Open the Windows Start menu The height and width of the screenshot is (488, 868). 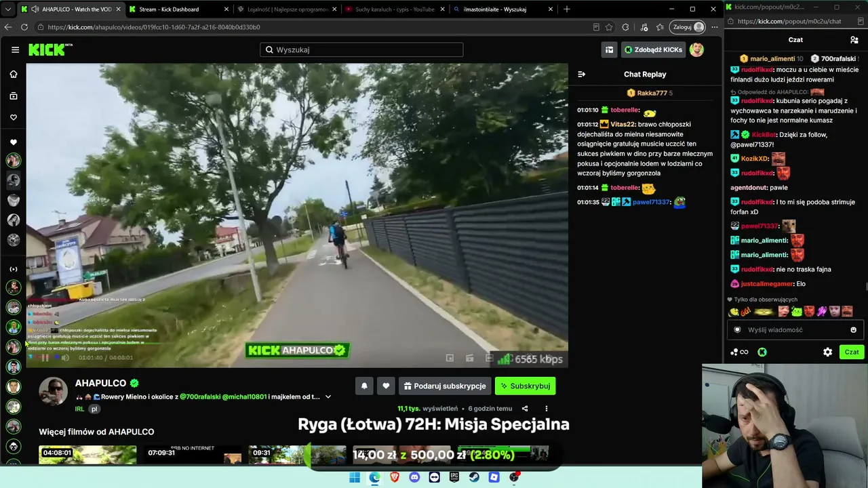click(355, 477)
